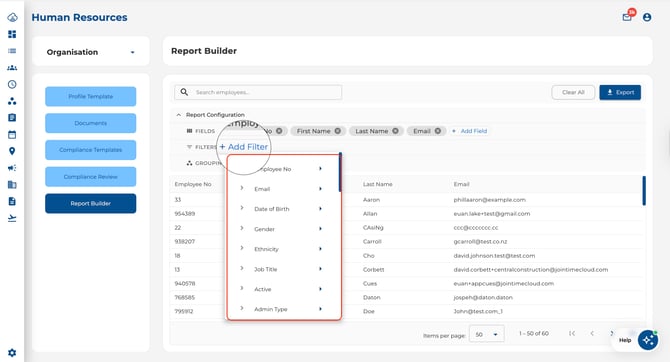This screenshot has height=362, width=670.
Task: Click the filter menu scrollbar
Action: [x=340, y=172]
